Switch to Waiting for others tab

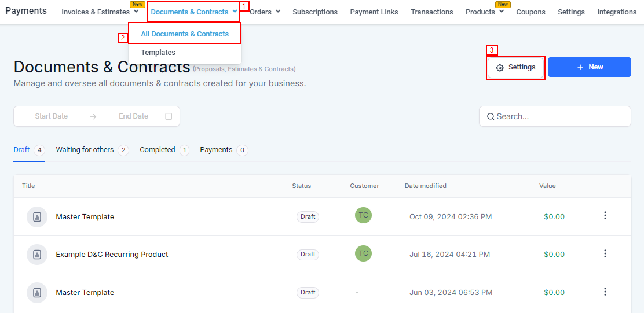pyautogui.click(x=93, y=150)
